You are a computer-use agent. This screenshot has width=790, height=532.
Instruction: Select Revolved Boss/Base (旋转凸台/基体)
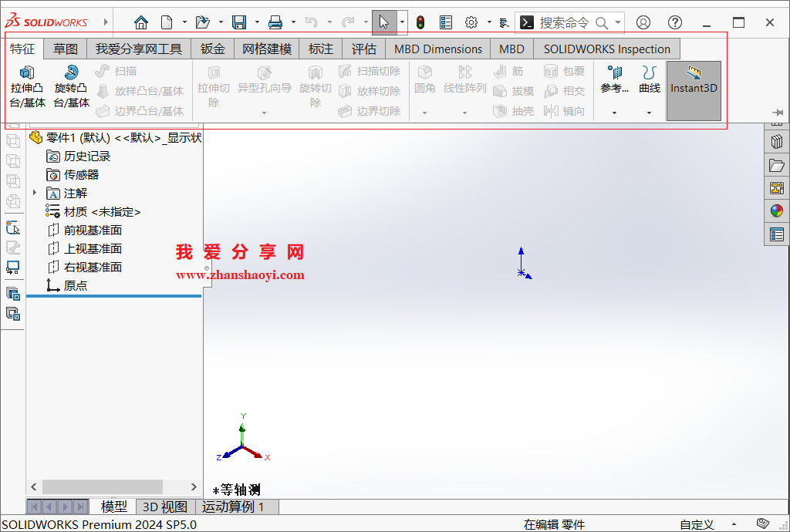click(72, 86)
